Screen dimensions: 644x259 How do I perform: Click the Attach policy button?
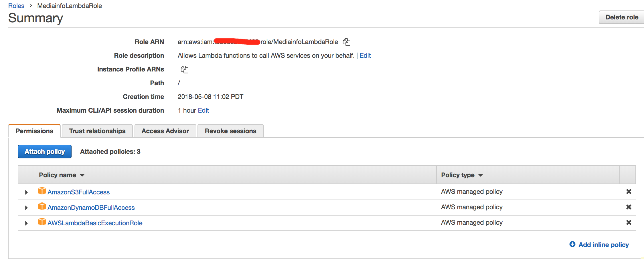click(45, 152)
